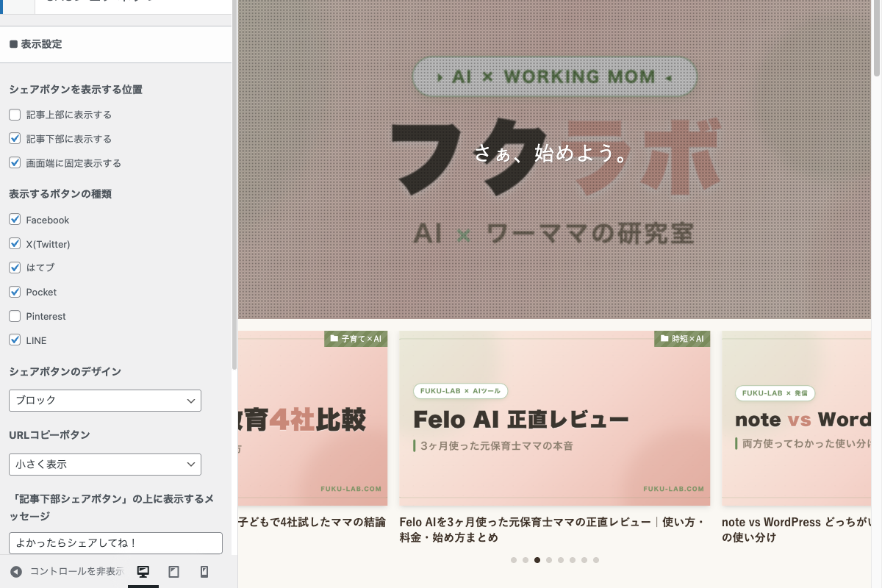Click the AI × ワーママの研究室 tagline
The width and height of the screenshot is (882, 588).
point(554,234)
